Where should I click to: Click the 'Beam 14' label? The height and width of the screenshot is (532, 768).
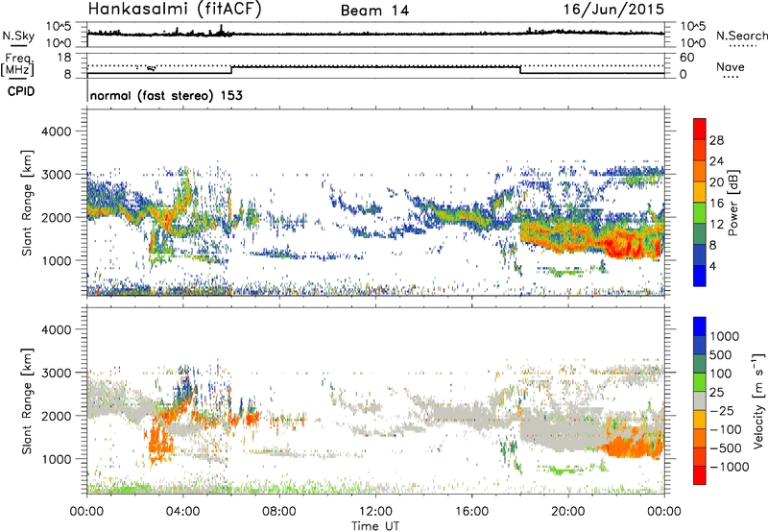(375, 11)
